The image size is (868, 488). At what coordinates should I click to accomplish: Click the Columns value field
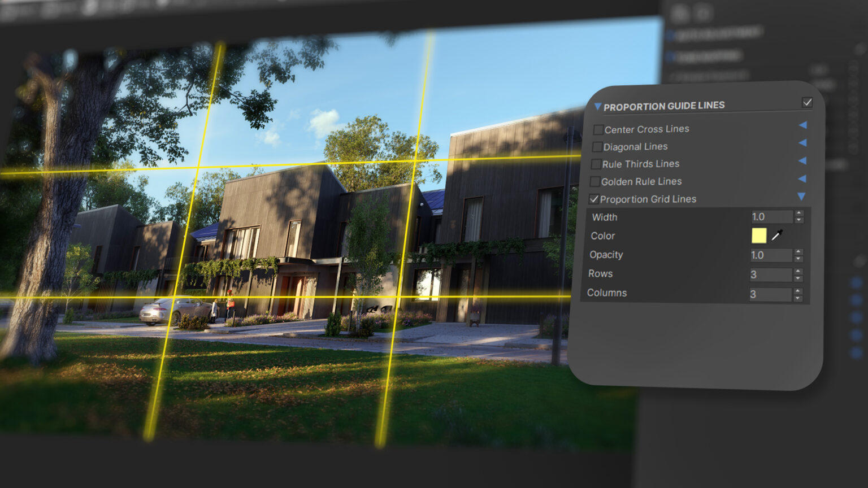pos(770,294)
